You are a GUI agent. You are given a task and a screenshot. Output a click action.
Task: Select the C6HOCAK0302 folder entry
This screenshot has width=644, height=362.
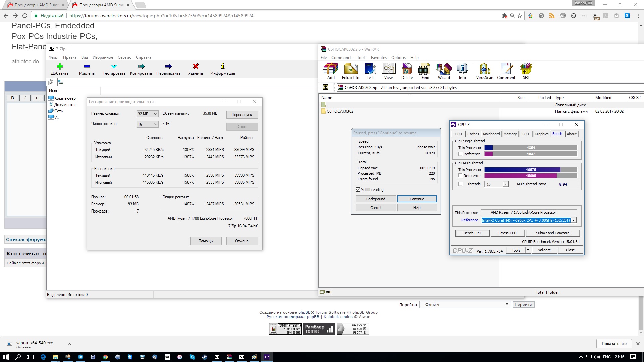pos(340,111)
